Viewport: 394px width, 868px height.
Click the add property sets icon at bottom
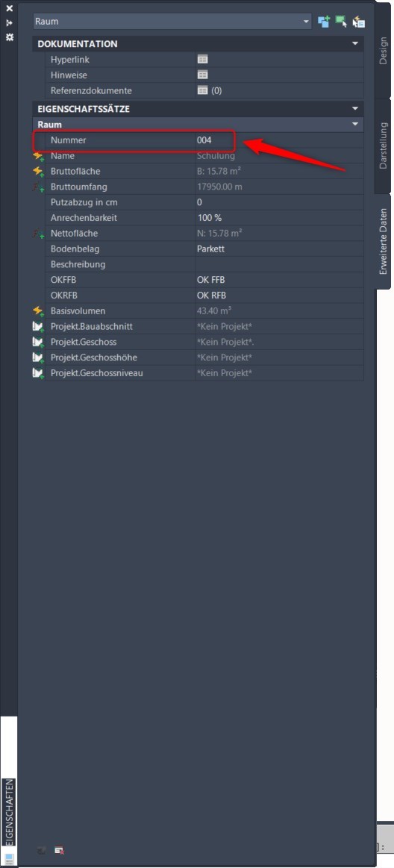pyautogui.click(x=42, y=850)
